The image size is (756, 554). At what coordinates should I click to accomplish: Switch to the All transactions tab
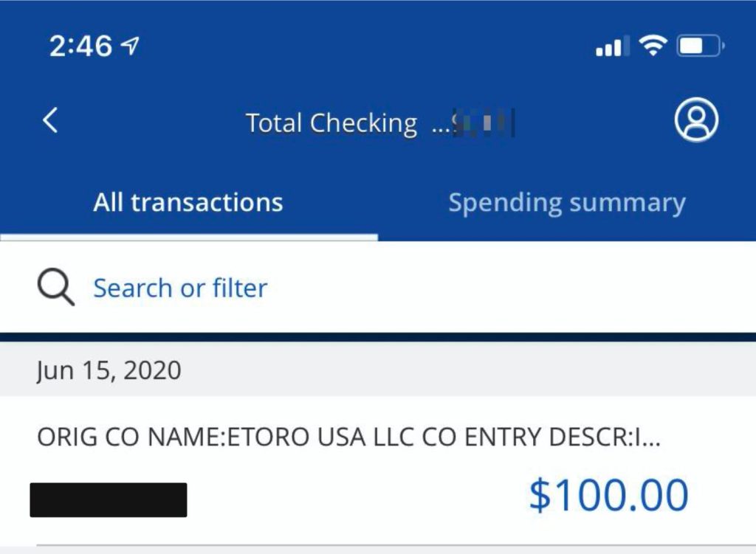pyautogui.click(x=188, y=202)
